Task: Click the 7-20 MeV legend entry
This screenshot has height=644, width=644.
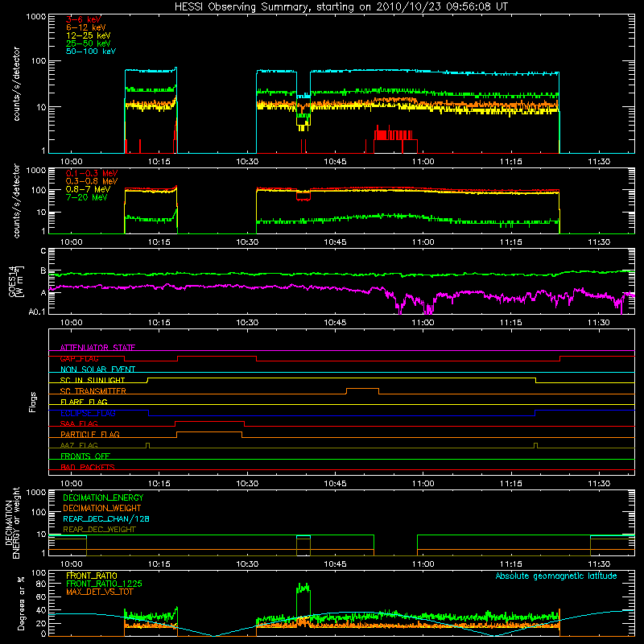Action: pos(87,197)
